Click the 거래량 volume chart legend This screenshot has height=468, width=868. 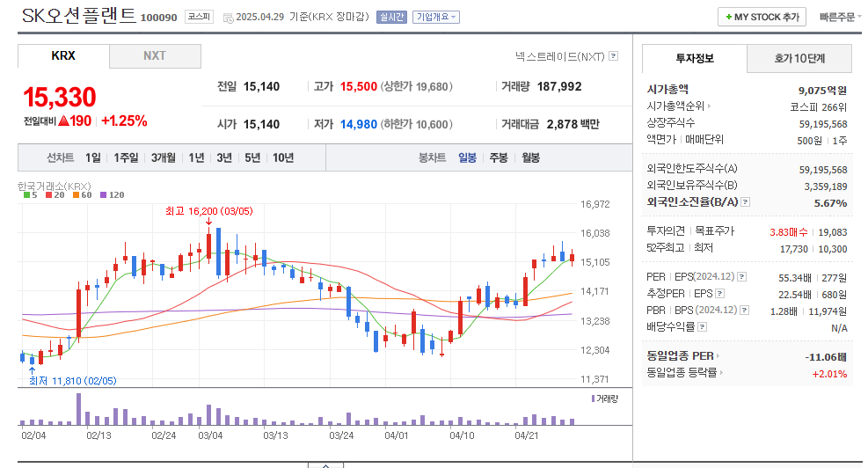pyautogui.click(x=605, y=399)
